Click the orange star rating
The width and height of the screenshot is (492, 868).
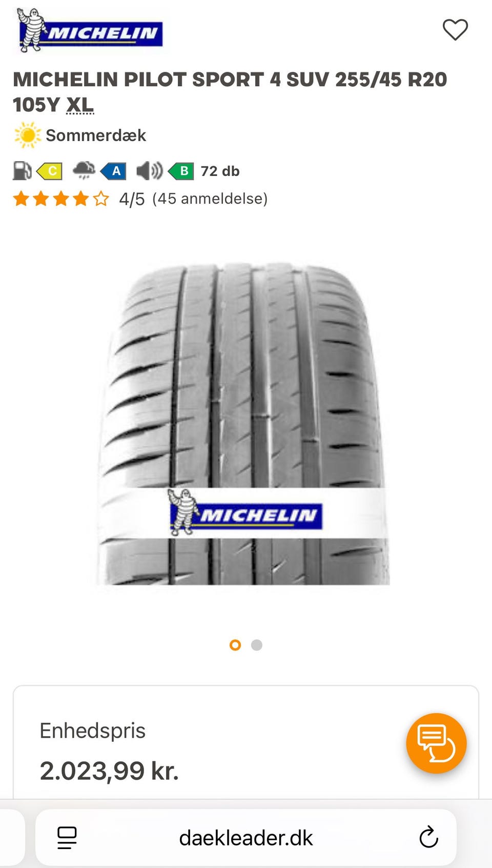click(61, 199)
